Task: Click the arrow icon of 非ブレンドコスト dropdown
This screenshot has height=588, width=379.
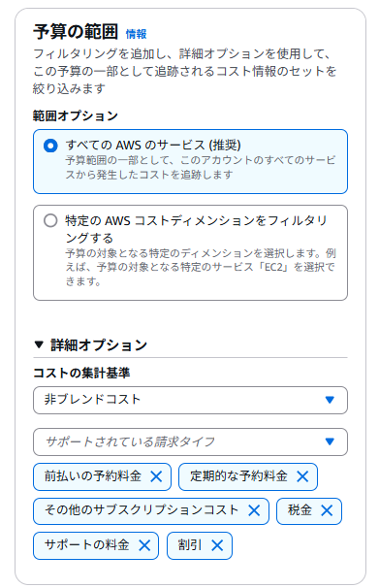Action: pyautogui.click(x=330, y=400)
